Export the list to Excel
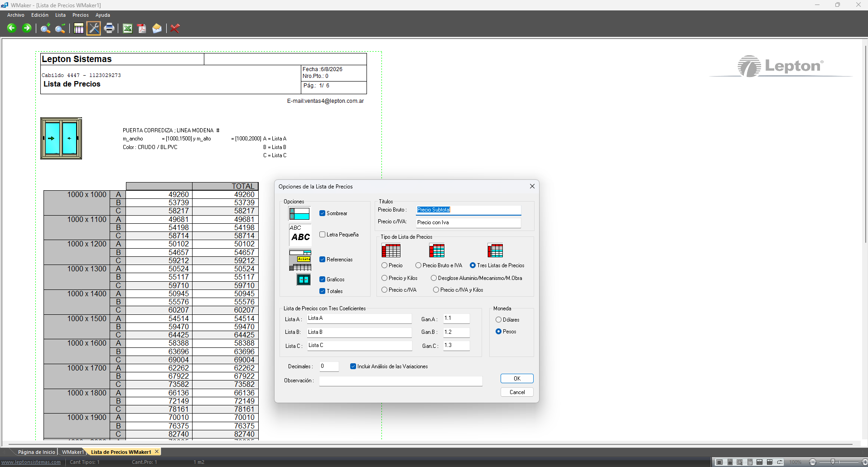Image resolution: width=868 pixels, height=467 pixels. (x=128, y=29)
